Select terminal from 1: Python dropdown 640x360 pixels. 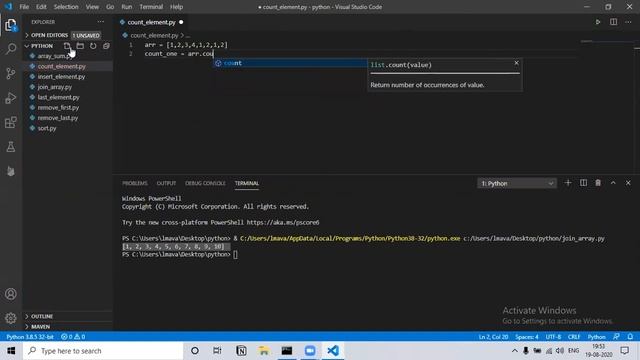tap(516, 183)
